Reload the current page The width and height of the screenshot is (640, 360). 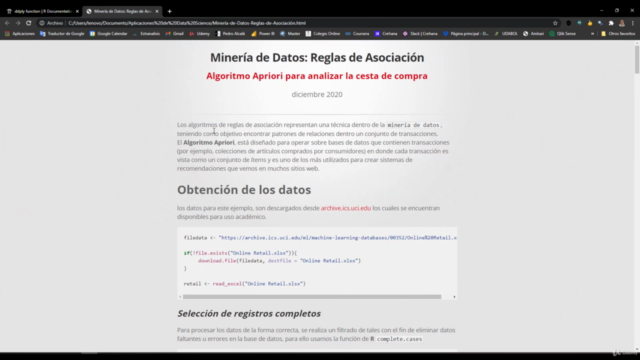click(29, 23)
